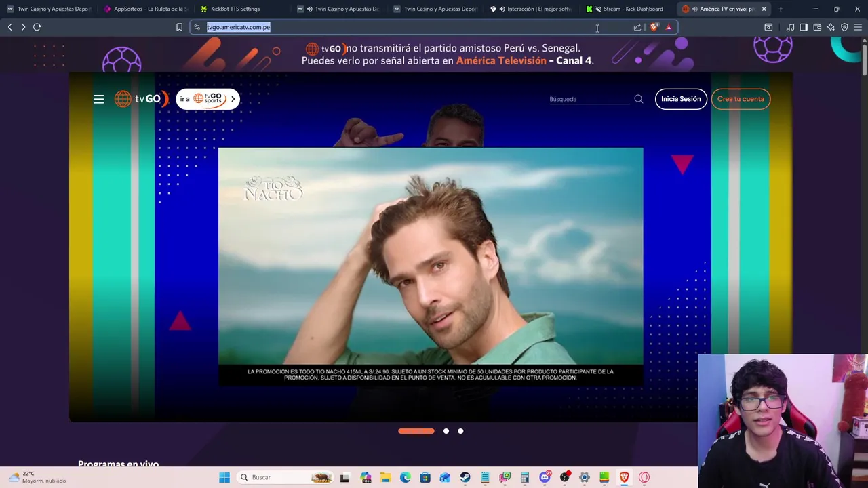Switch to the KickBot TTS Settings tab
This screenshot has width=868, height=488.
click(241, 9)
